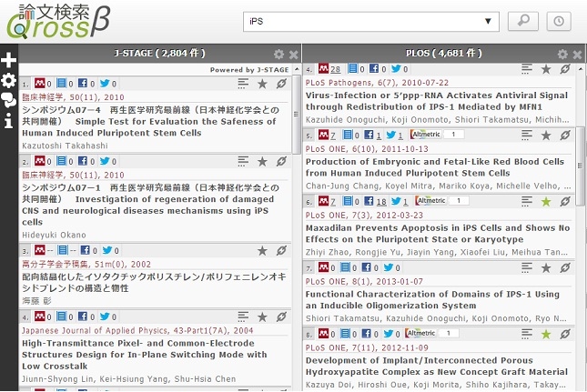The image size is (587, 392).
Task: Expand abstract for Maxadilan article
Action: click(527, 201)
